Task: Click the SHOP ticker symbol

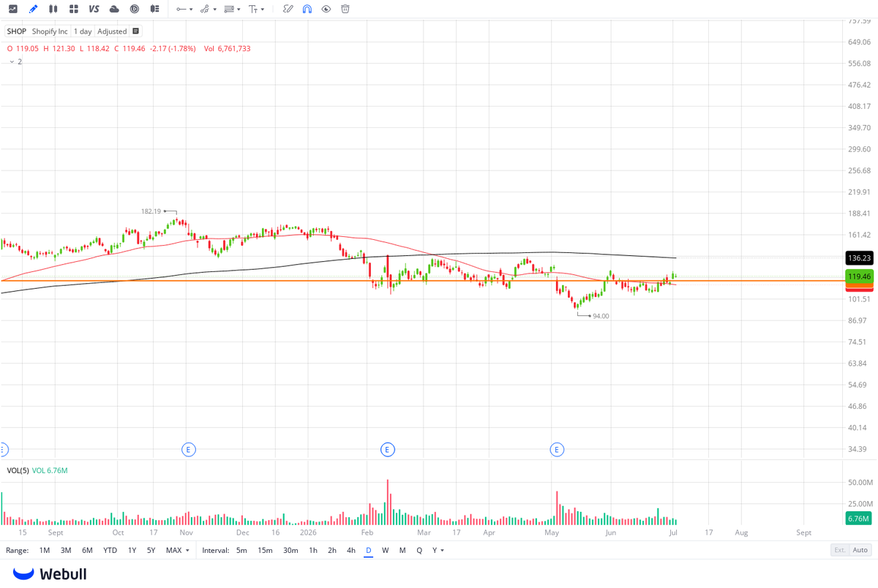Action: (x=16, y=31)
